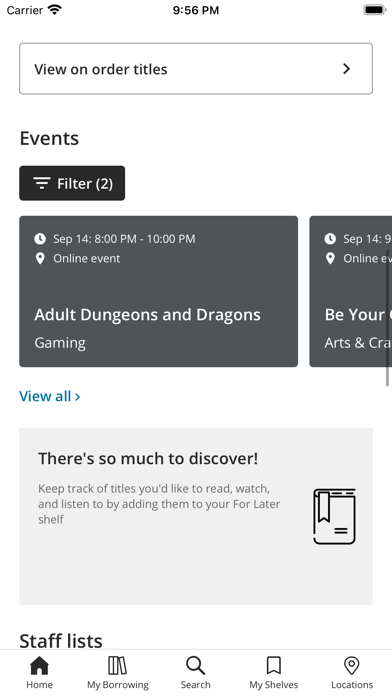The image size is (392, 696).
Task: Select the My Borrowing tab label
Action: tap(118, 685)
